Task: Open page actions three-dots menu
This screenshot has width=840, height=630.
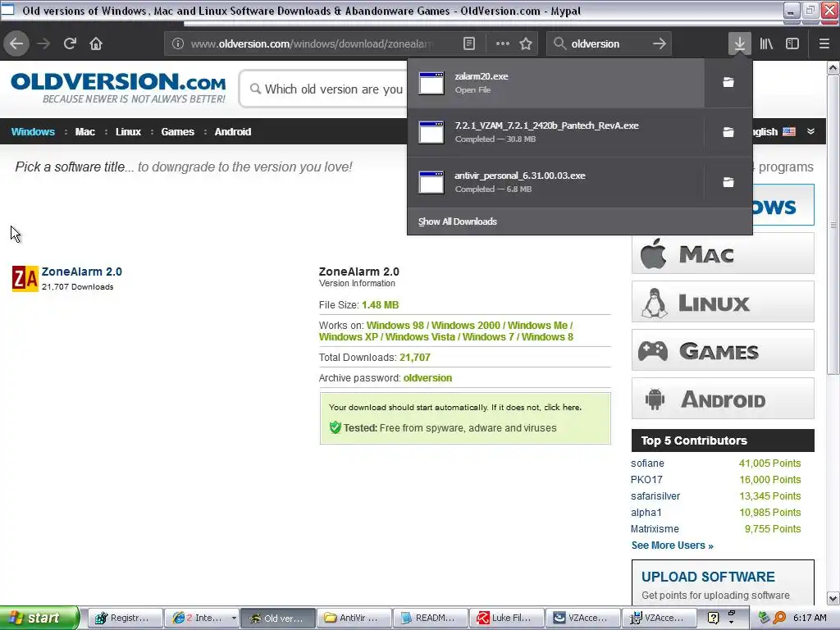Action: [503, 43]
